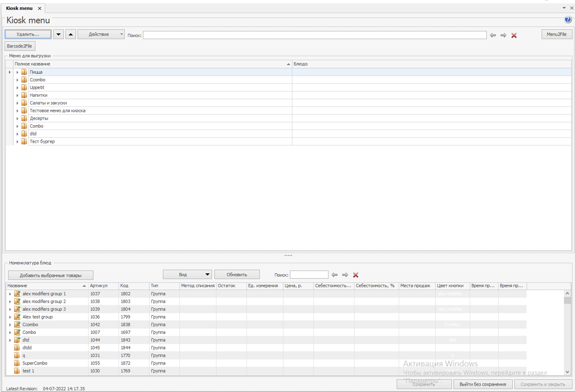Move selected item down with down-arrow button
This screenshot has height=392, width=575.
click(58, 34)
